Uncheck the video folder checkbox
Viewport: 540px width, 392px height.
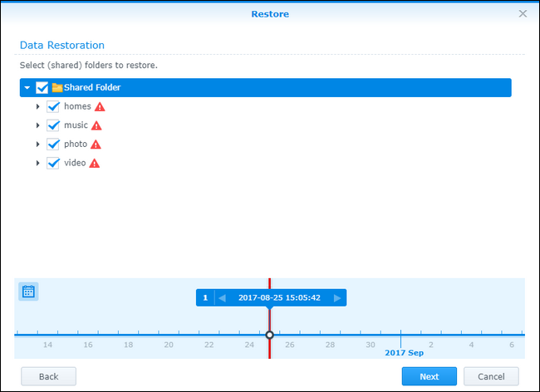point(53,163)
